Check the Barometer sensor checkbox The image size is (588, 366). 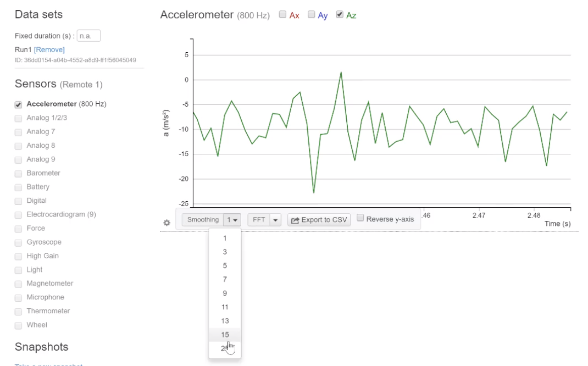coord(18,174)
